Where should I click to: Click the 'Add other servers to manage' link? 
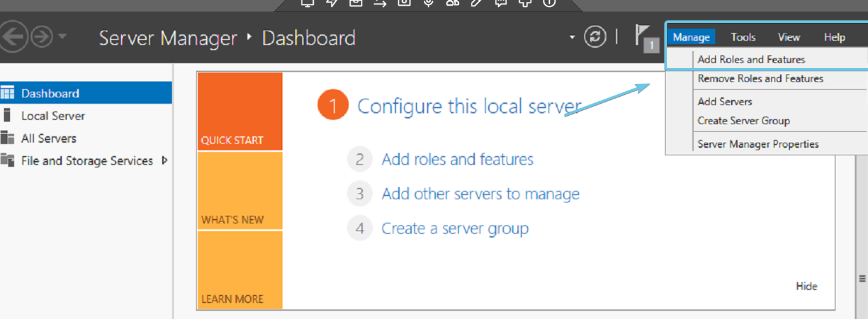480,194
